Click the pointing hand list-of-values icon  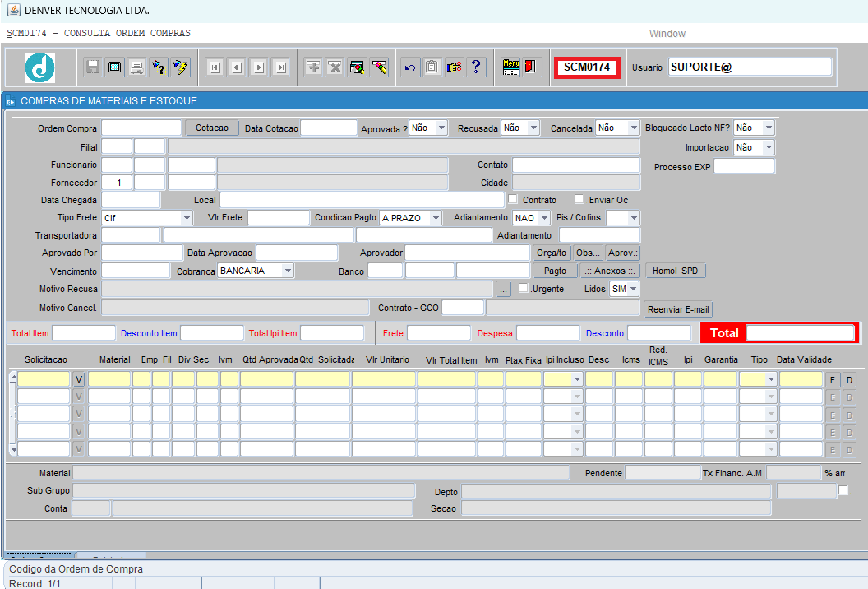pyautogui.click(x=454, y=67)
